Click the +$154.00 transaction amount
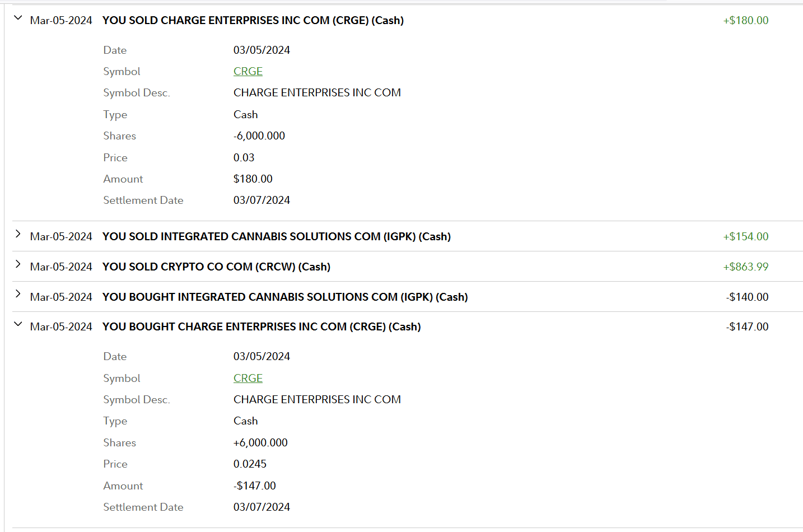This screenshot has width=803, height=532. (x=745, y=237)
